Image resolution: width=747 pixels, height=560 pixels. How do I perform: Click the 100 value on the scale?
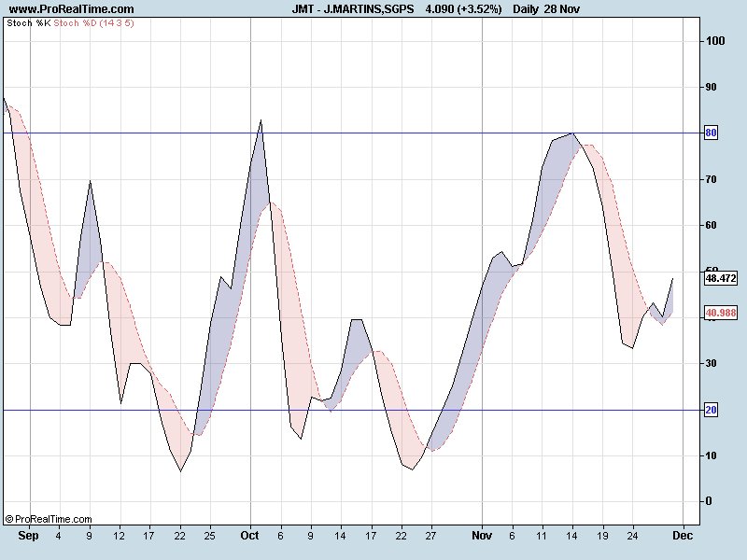[715, 41]
